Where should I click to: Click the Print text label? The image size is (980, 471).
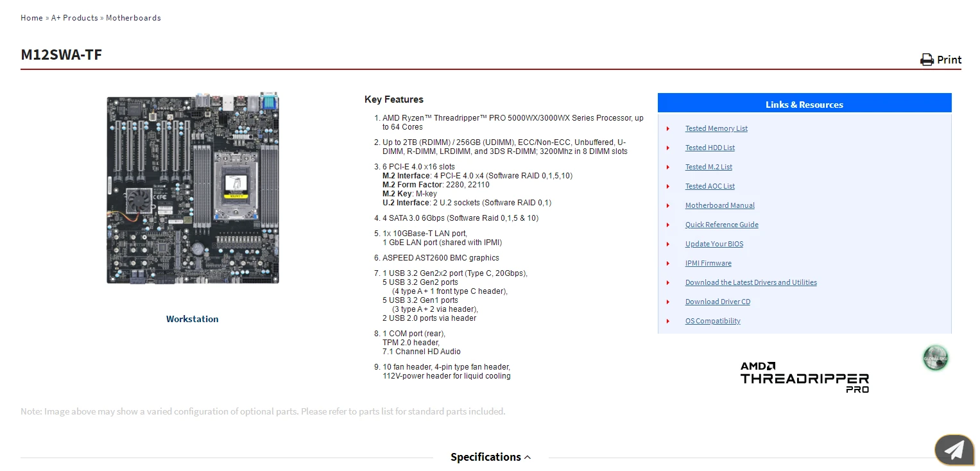(949, 60)
